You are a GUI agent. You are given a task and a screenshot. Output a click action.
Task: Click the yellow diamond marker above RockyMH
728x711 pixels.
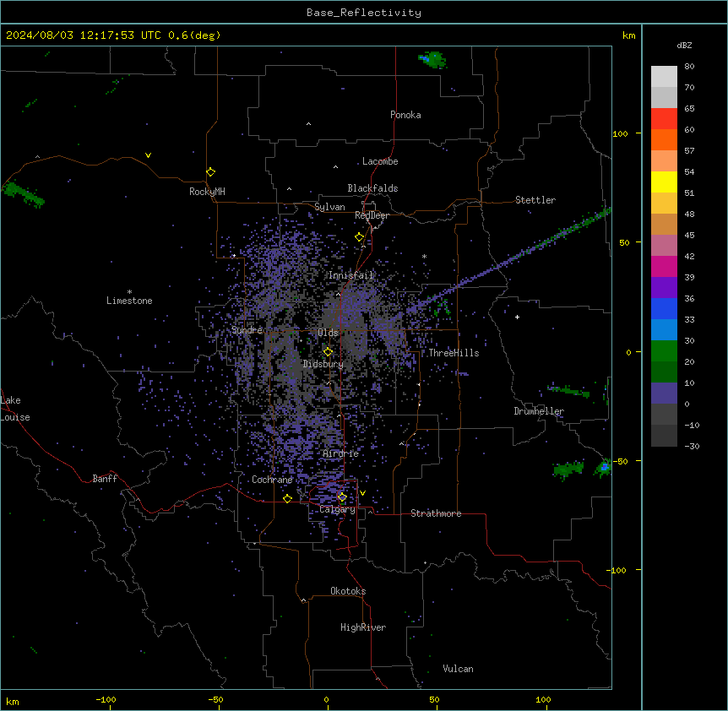(x=210, y=172)
